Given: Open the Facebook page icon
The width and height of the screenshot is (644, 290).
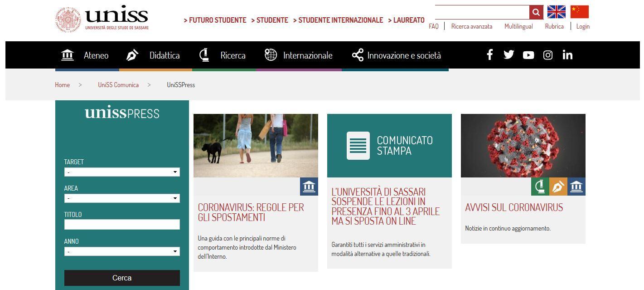Looking at the screenshot, I should point(489,54).
